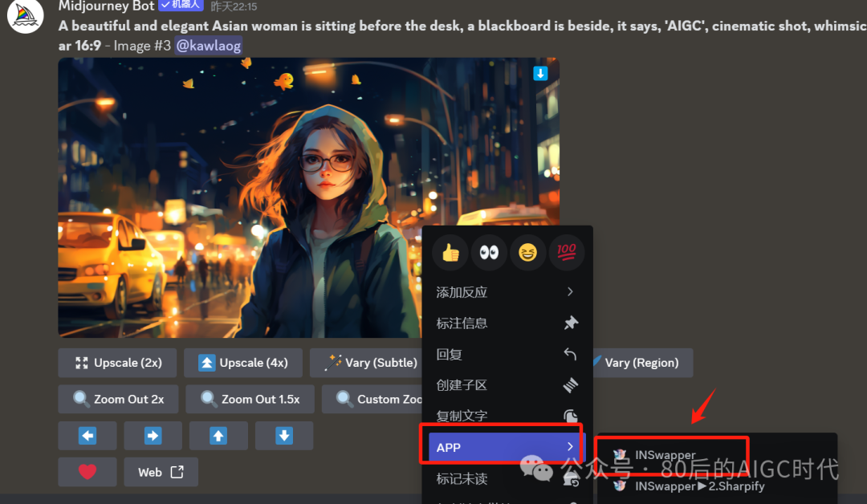Click the thread icon beside 创建子区
867x504 pixels.
(571, 385)
